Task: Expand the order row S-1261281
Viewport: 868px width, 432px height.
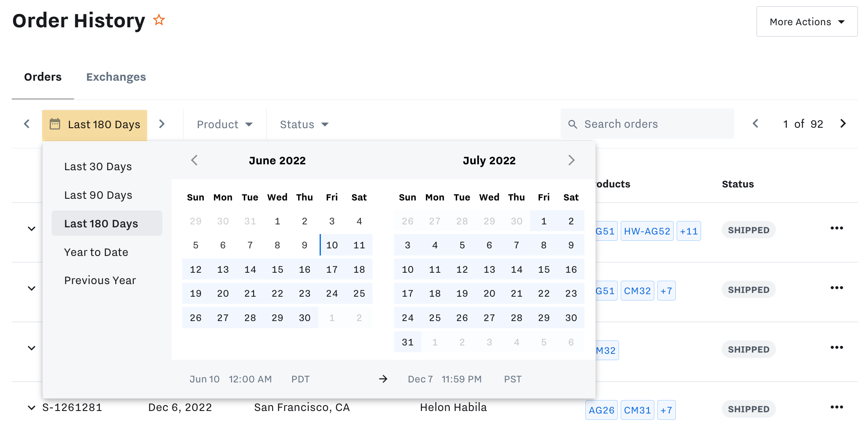Action: 32,407
